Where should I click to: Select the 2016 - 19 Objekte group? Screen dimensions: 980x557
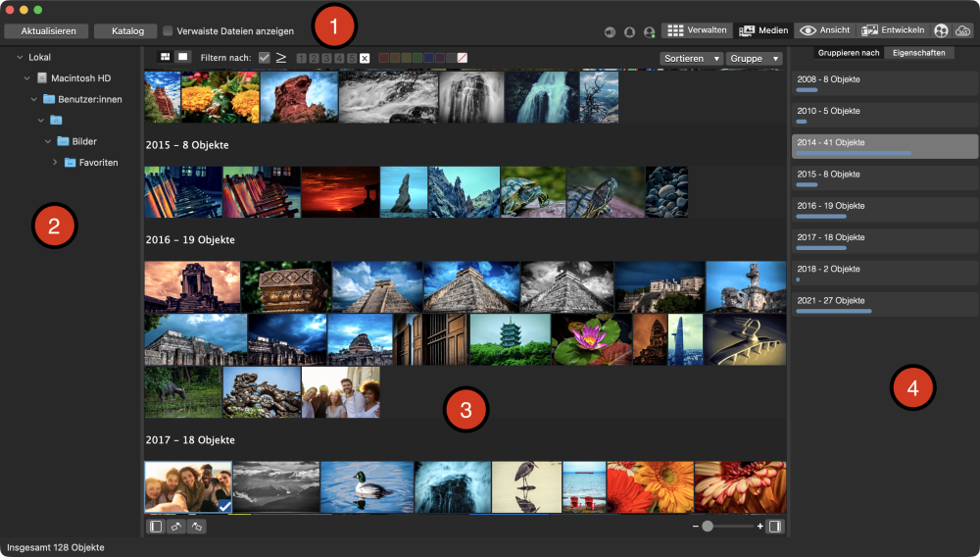[x=884, y=210]
